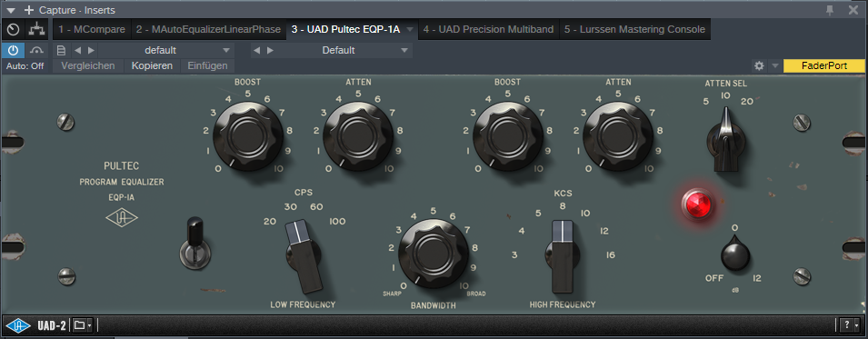
Task: Open the preset file document icon
Action: (x=62, y=50)
